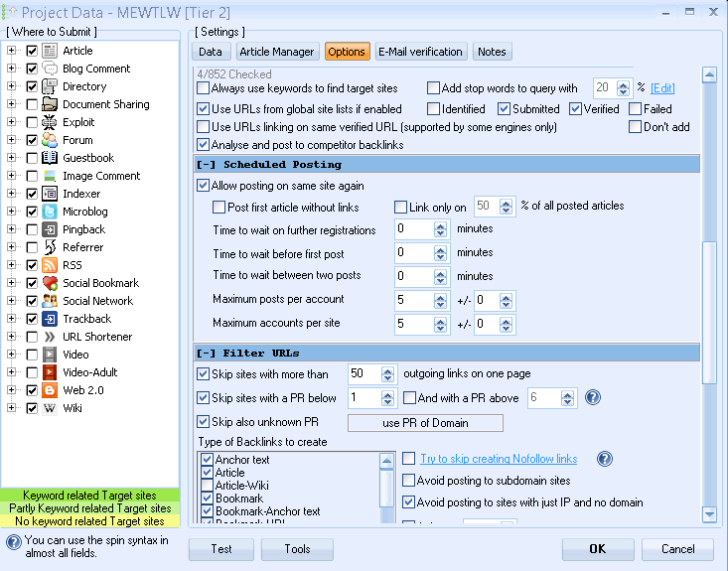This screenshot has height=571, width=728.
Task: Click the Cancel button
Action: pyautogui.click(x=678, y=549)
